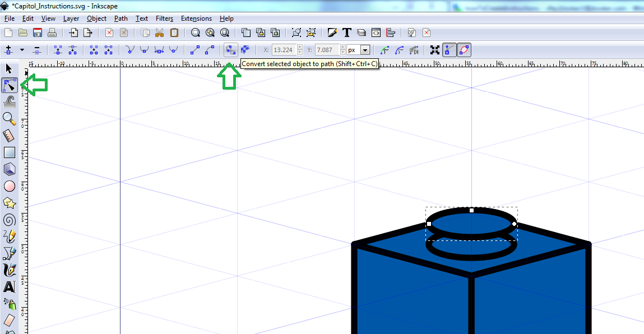
Task: Select the Spiral tool
Action: tap(10, 220)
